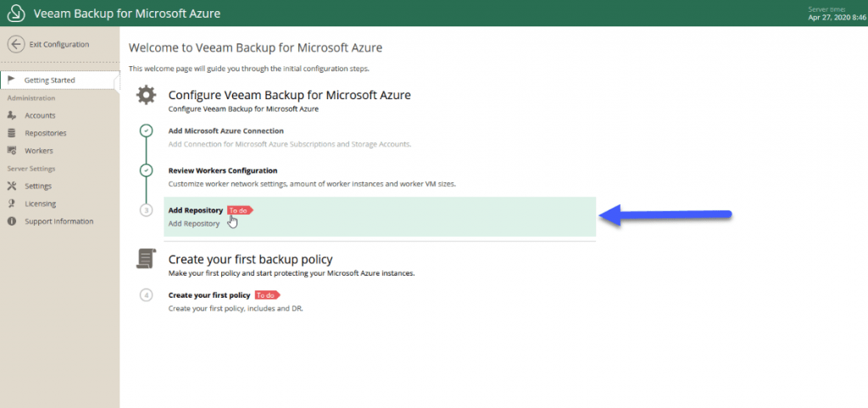This screenshot has height=408, width=868.
Task: Open Add Microsoft Azure Connection step
Action: 225,131
